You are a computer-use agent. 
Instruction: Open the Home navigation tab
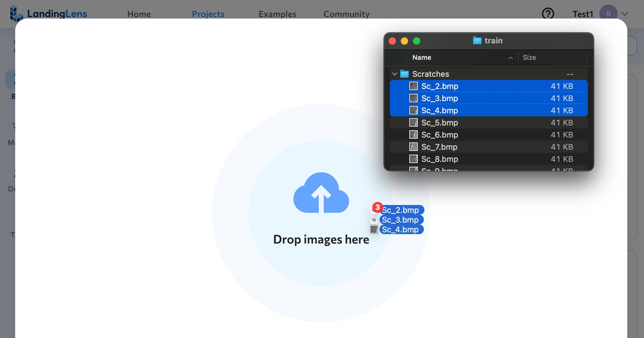[x=139, y=14]
